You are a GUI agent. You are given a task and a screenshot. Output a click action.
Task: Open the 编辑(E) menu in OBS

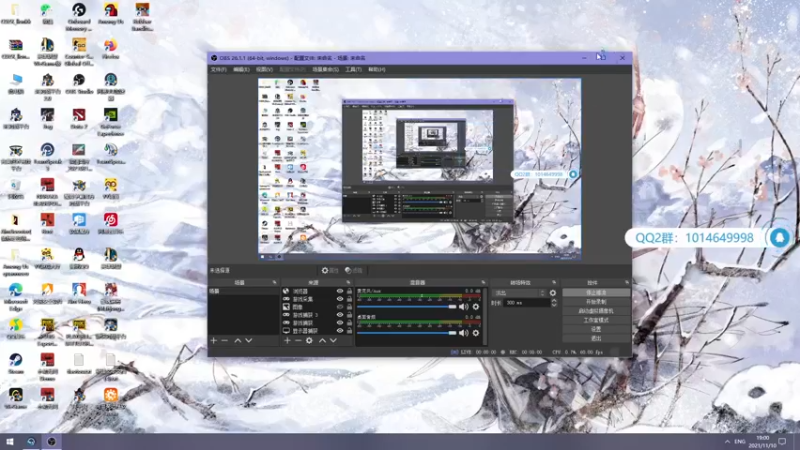241,69
